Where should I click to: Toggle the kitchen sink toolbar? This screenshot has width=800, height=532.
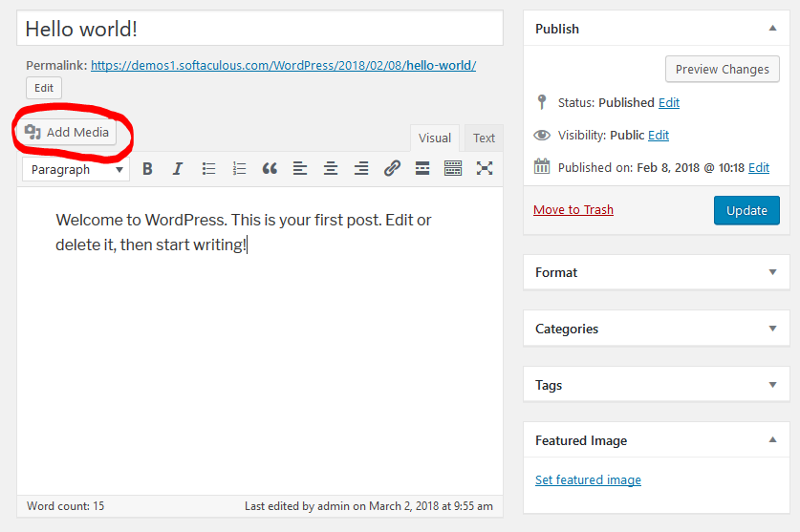pos(453,168)
